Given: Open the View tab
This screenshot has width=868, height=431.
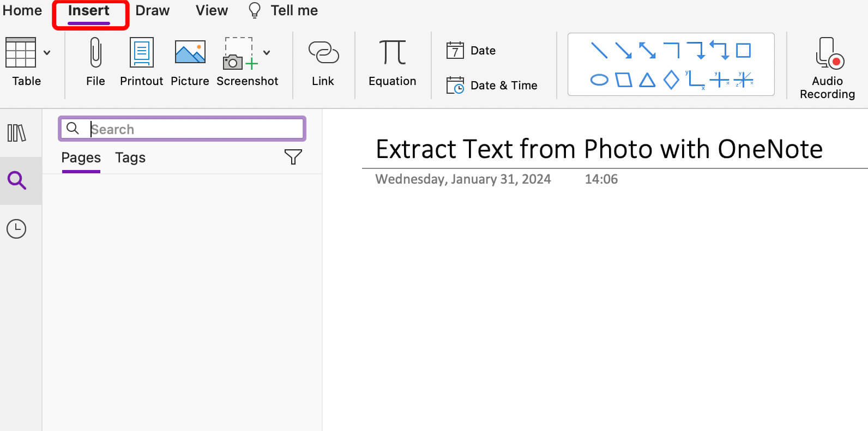Looking at the screenshot, I should [x=212, y=10].
